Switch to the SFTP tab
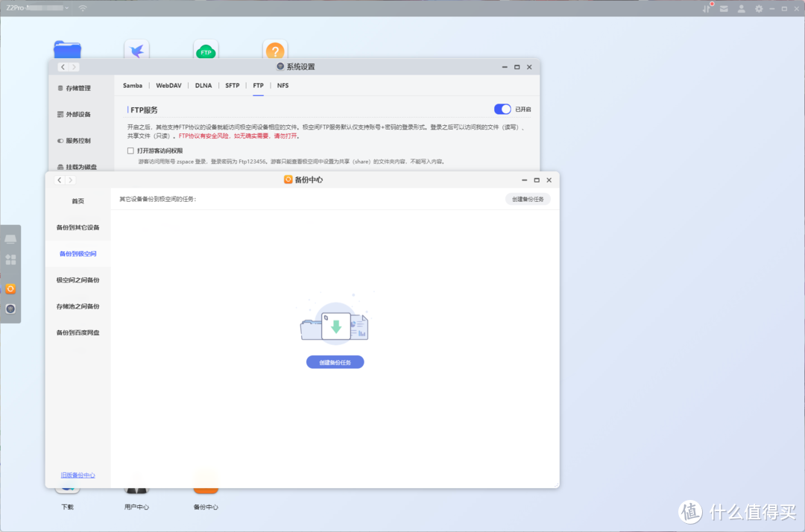 232,86
